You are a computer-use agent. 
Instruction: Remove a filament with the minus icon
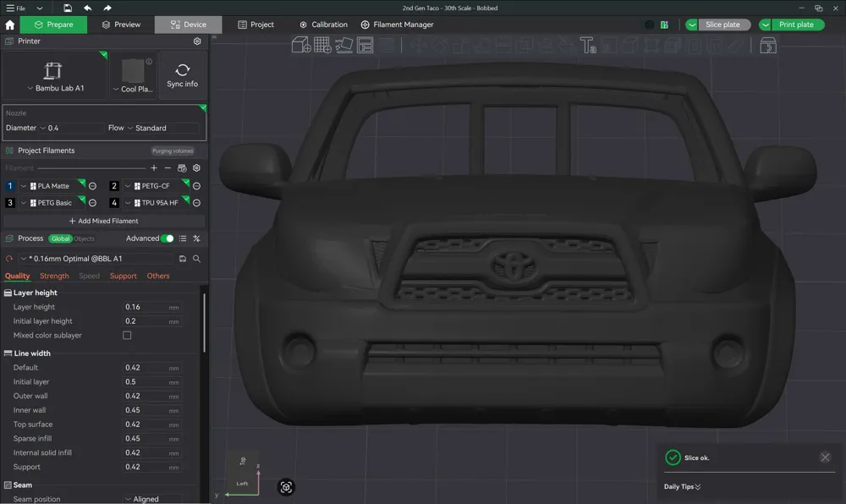click(x=168, y=168)
